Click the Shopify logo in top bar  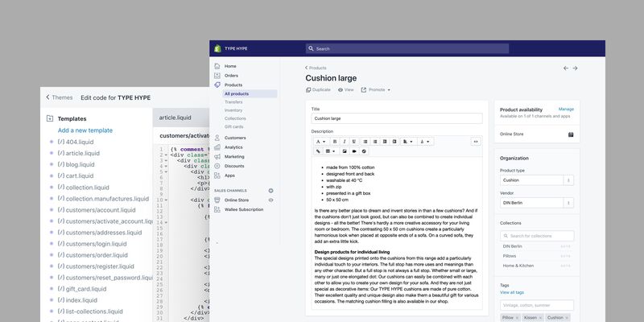[217, 48]
